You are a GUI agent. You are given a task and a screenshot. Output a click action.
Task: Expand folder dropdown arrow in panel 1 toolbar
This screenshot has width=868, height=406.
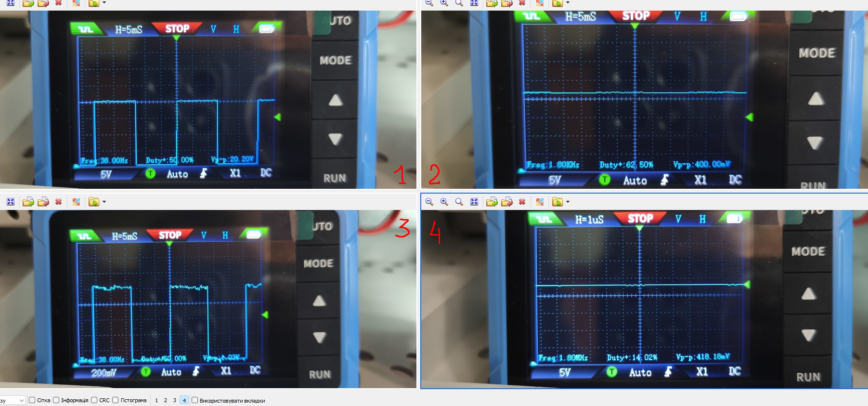(104, 3)
